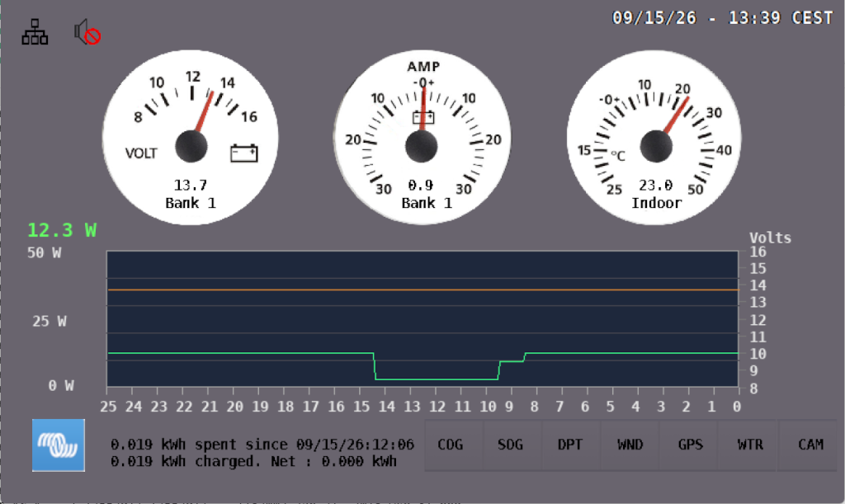The height and width of the screenshot is (504, 845).
Task: Click the green power trace dip
Action: pos(437,379)
